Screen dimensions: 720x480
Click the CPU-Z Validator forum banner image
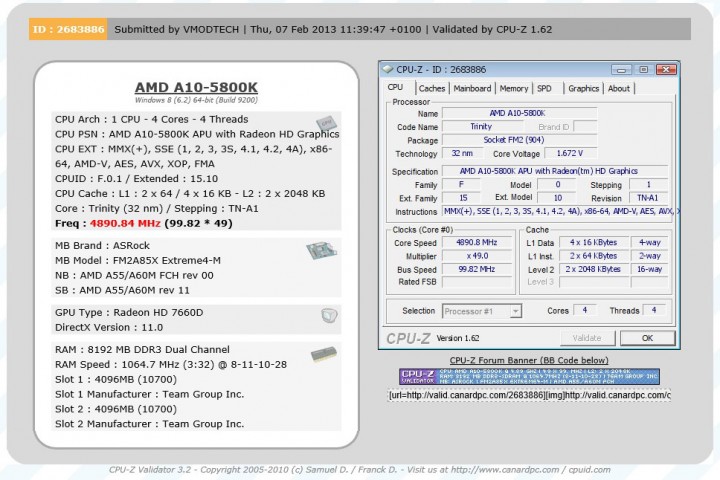[529, 376]
